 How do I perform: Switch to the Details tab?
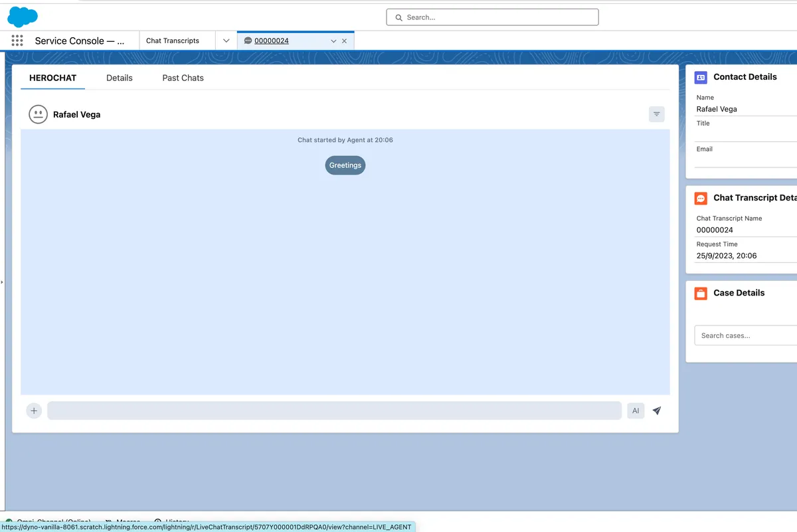coord(120,78)
